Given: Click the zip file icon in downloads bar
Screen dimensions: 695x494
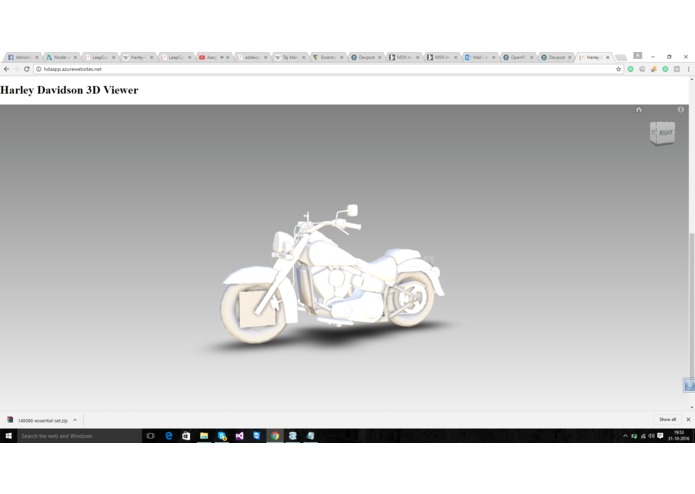Looking at the screenshot, I should (x=10, y=420).
